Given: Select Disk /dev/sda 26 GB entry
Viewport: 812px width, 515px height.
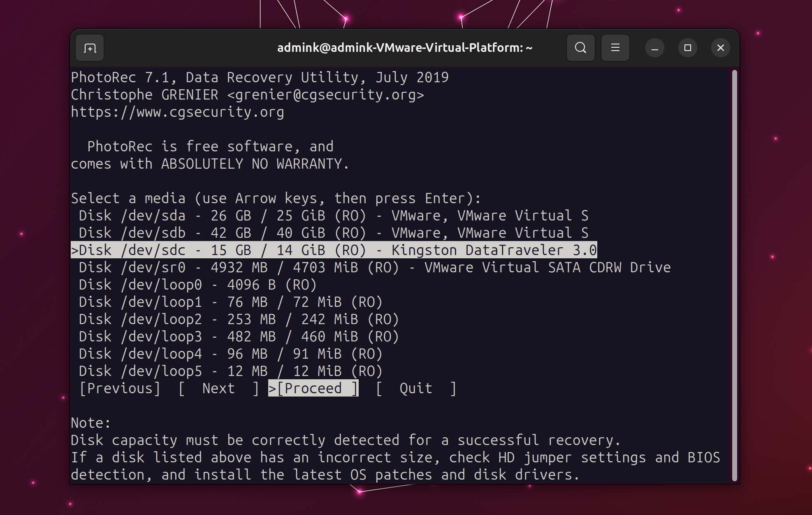Looking at the screenshot, I should [x=334, y=216].
